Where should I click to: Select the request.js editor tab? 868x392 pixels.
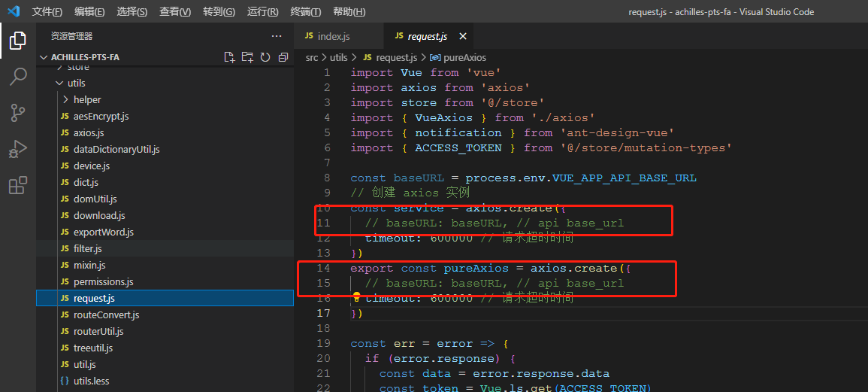[x=428, y=37]
